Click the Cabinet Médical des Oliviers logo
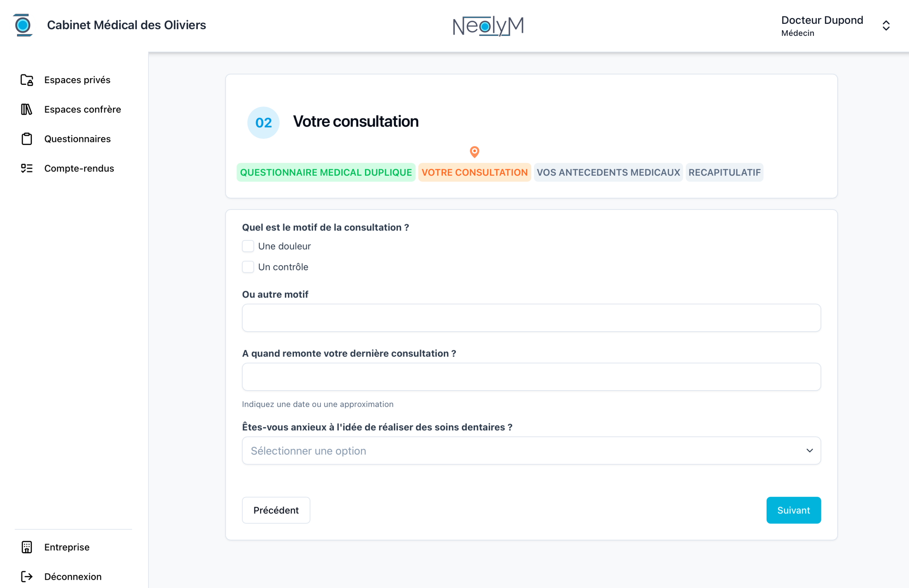The image size is (909, 588). tap(23, 25)
